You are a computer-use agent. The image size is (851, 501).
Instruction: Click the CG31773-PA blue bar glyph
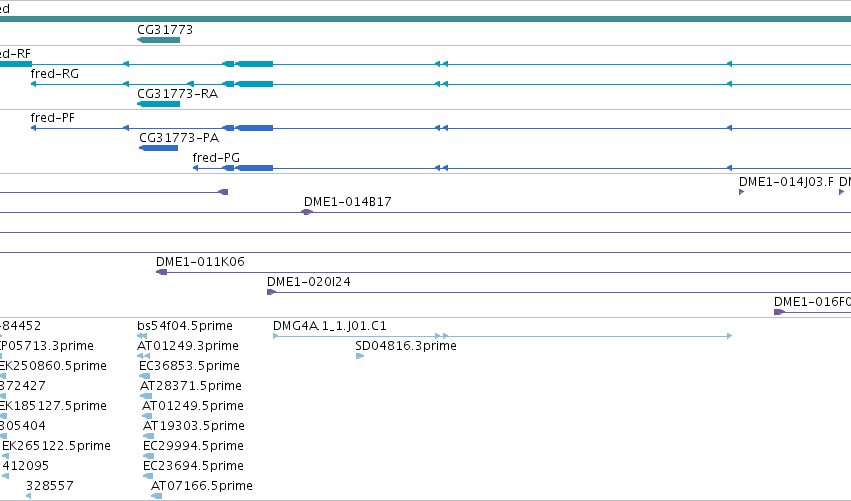tap(158, 148)
